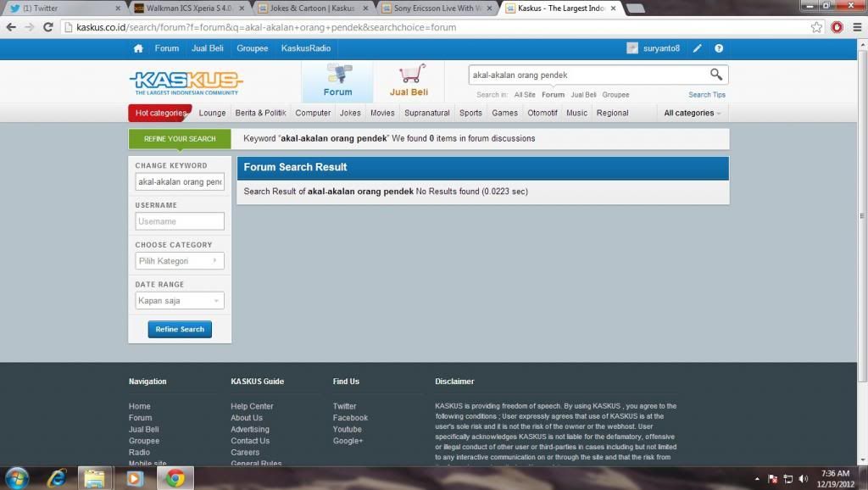Open the Search Tips link
The image size is (868, 490).
[706, 95]
